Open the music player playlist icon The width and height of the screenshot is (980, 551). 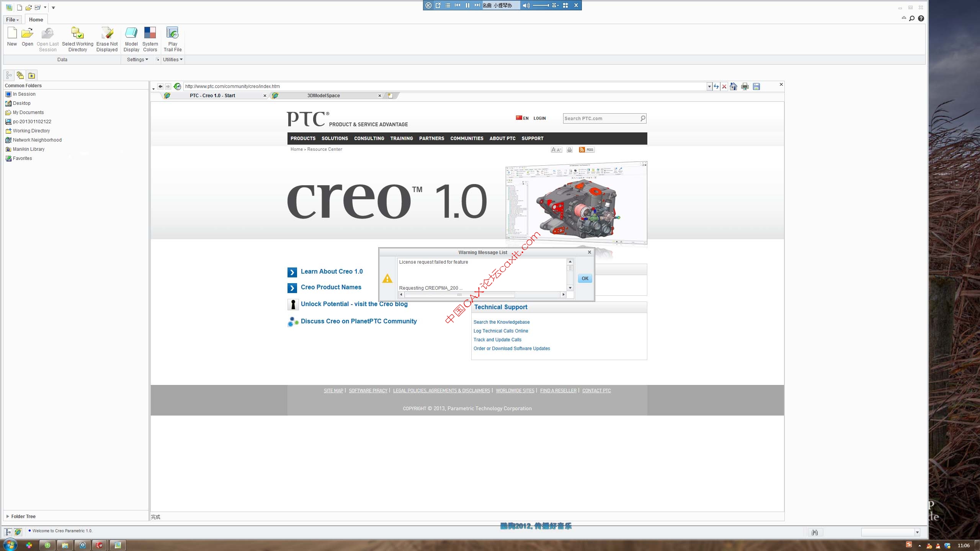448,5
